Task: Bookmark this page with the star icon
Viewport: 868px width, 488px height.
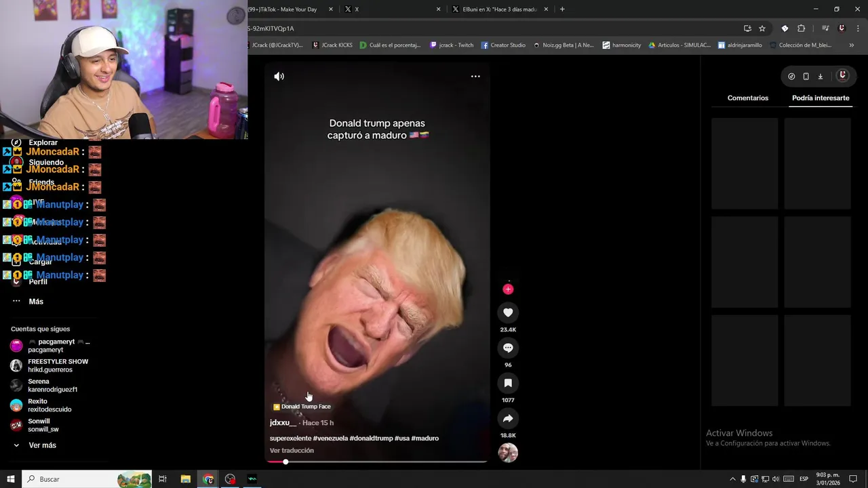Action: coord(762,28)
